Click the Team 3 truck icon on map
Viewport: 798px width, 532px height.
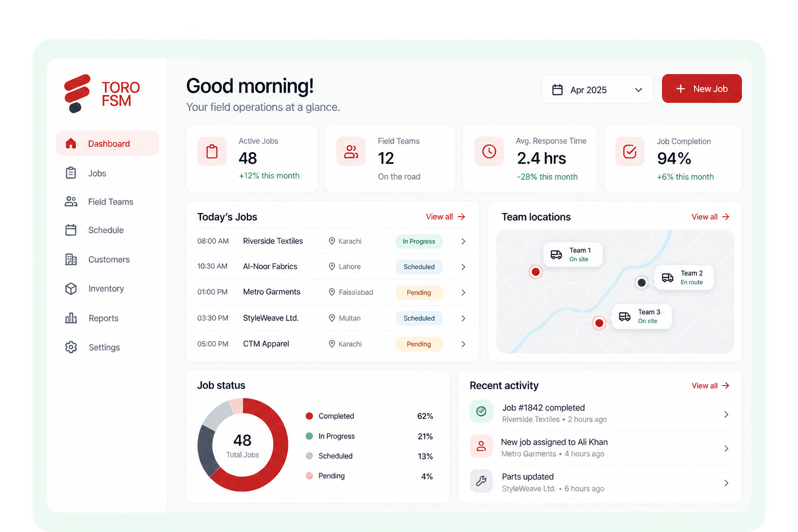pos(625,316)
